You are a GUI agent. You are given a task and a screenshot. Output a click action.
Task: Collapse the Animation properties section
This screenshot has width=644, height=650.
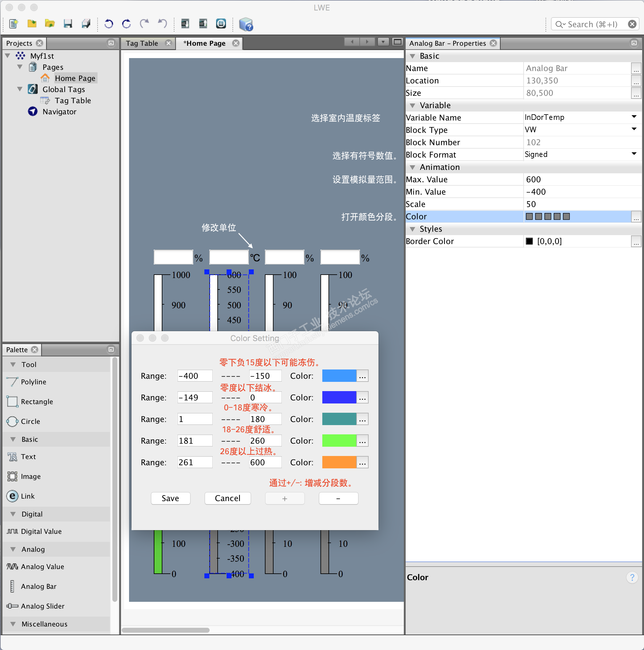pos(412,167)
